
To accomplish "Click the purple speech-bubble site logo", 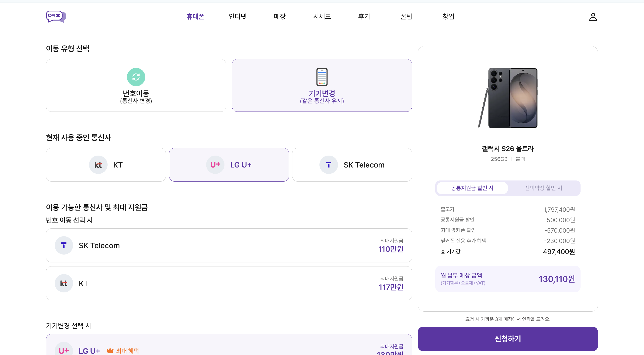I will coord(56,16).
